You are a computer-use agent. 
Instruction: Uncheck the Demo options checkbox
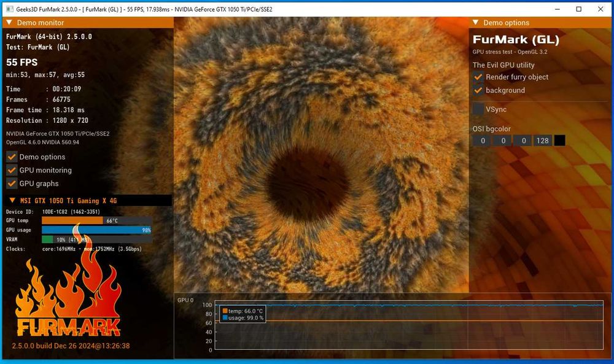point(12,157)
